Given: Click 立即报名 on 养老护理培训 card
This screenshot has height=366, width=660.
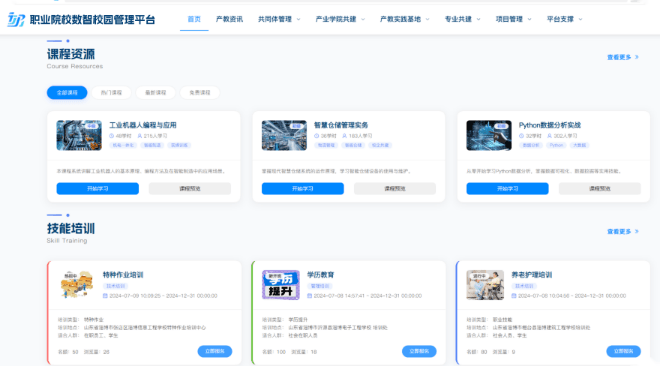Looking at the screenshot, I should 623,351.
